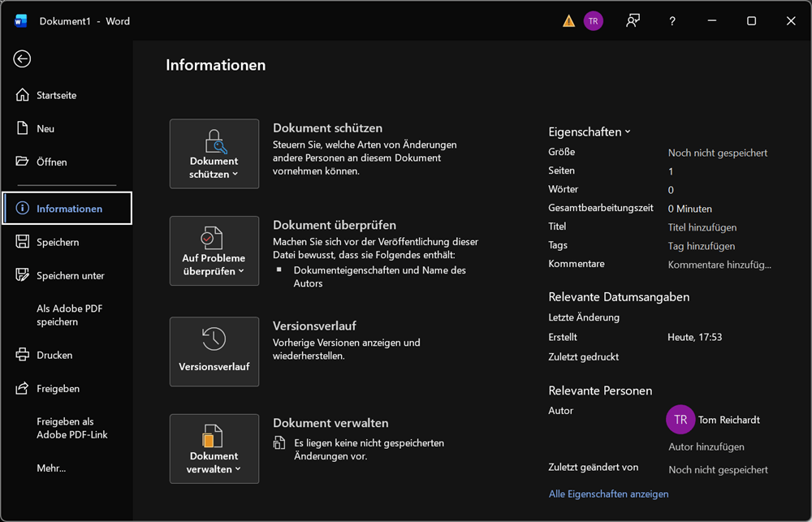Image resolution: width=812 pixels, height=522 pixels.
Task: Click the Speichern unter icon
Action: tap(22, 275)
